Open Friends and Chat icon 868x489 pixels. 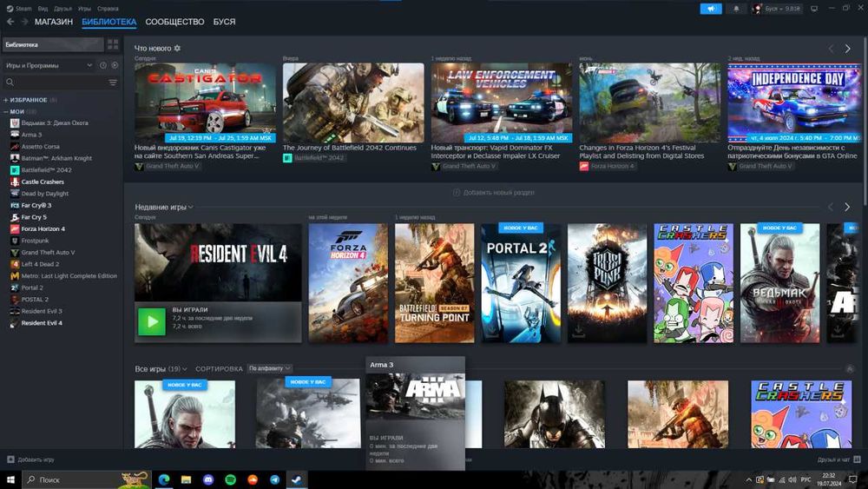pyautogui.click(x=857, y=459)
